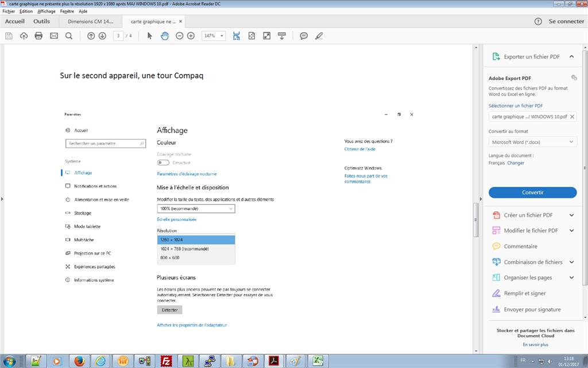Click the volume speaker tray icon
588x368 pixels.
(x=550, y=361)
